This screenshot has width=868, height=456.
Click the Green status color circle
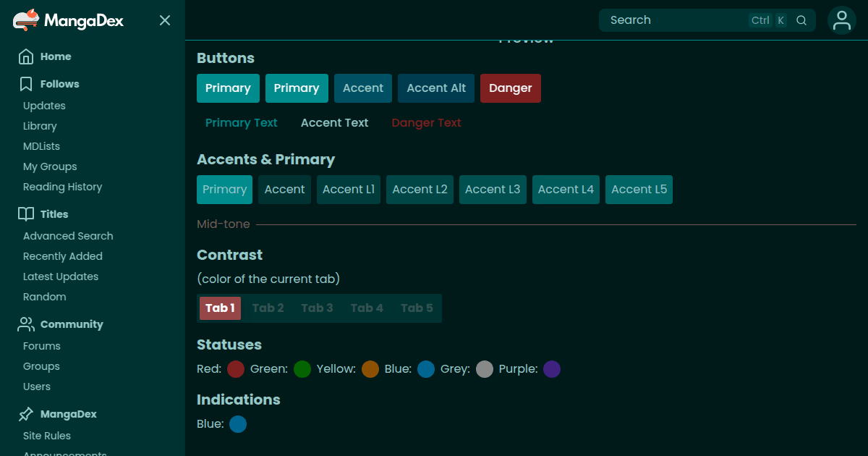(x=302, y=369)
